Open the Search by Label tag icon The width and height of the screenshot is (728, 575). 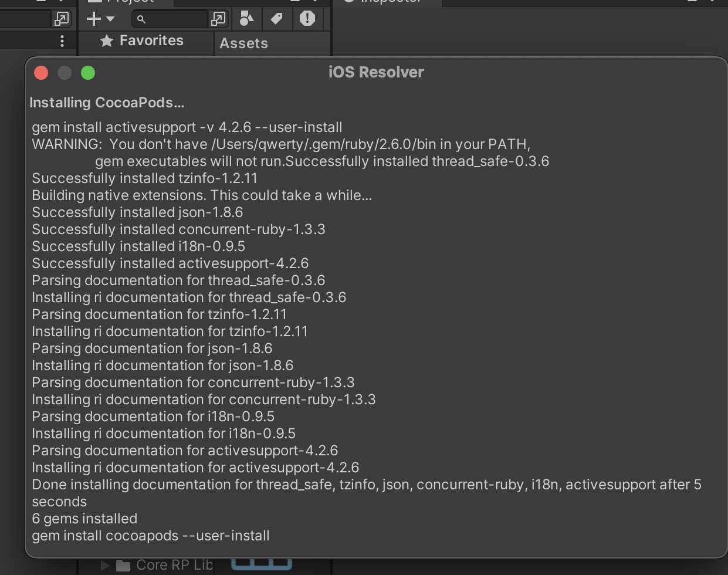[277, 19]
